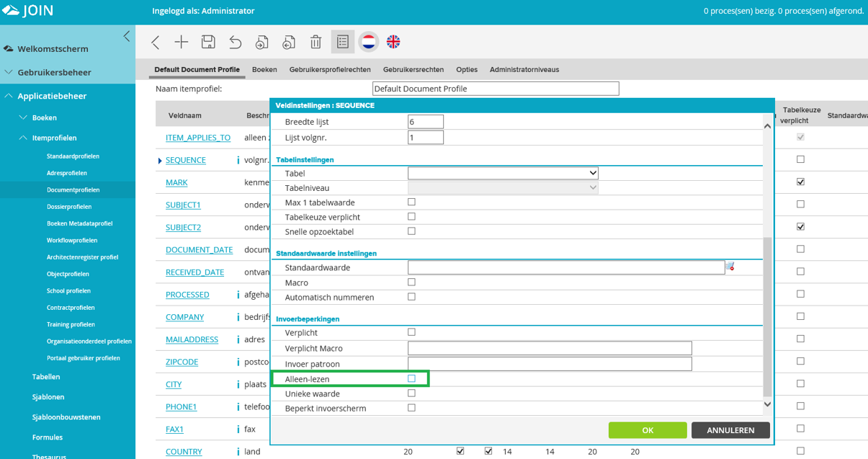Open the Administratorniveaus tab
The image size is (868, 459).
coord(524,70)
